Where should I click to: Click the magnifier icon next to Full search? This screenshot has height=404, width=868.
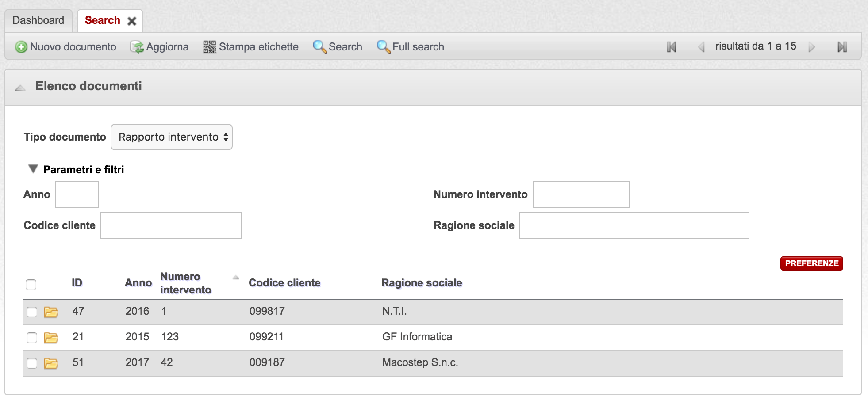(x=384, y=47)
